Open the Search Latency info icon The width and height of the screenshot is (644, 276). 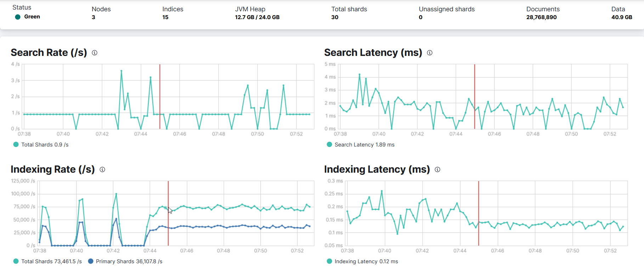pyautogui.click(x=430, y=53)
